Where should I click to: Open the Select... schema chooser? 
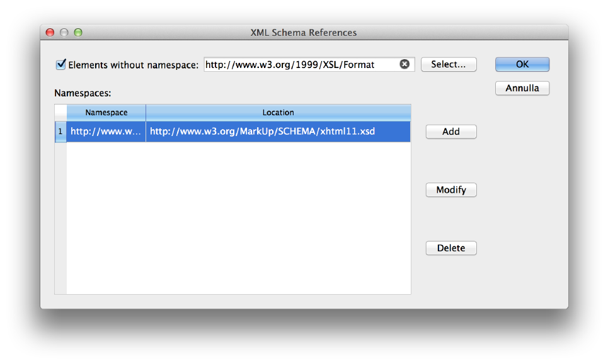click(x=449, y=64)
